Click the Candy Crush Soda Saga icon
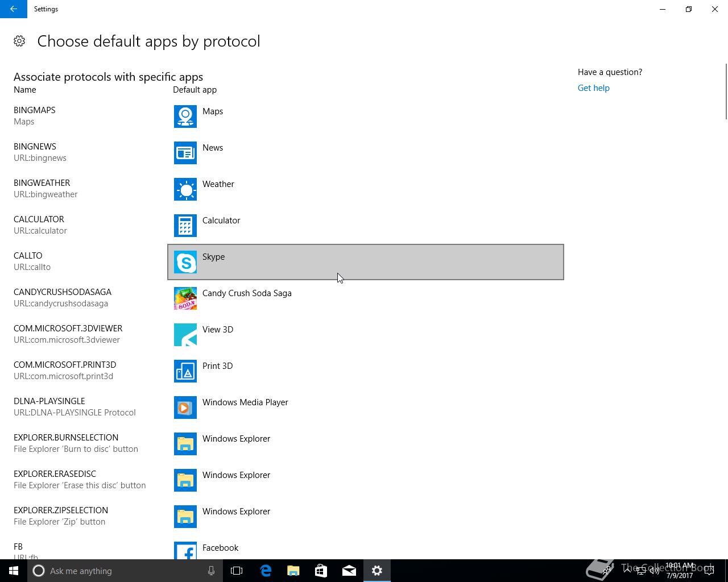Viewport: 728px width, 582px height. (185, 298)
